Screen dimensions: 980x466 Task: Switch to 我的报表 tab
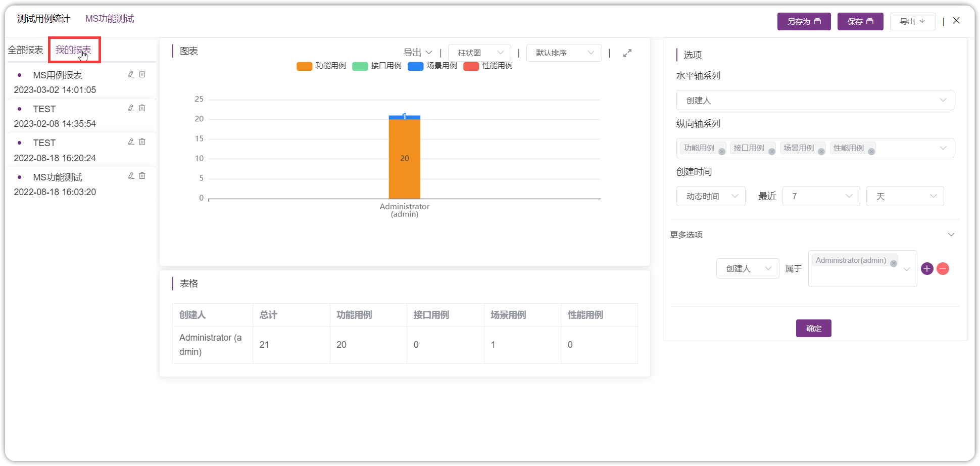pyautogui.click(x=73, y=50)
